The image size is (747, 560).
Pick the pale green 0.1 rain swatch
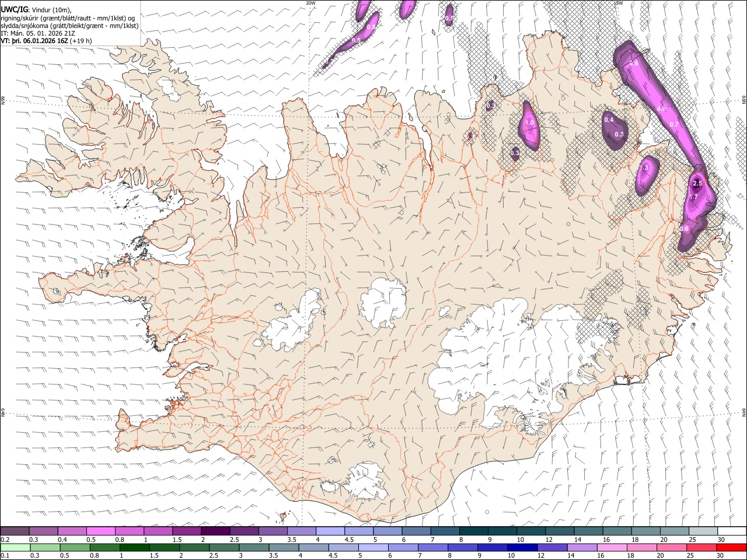coord(15,548)
